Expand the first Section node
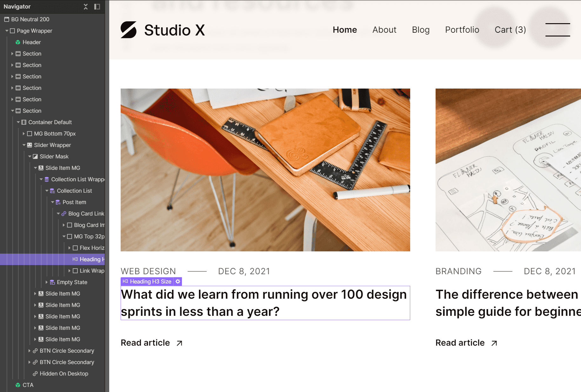581x392 pixels. (12, 54)
